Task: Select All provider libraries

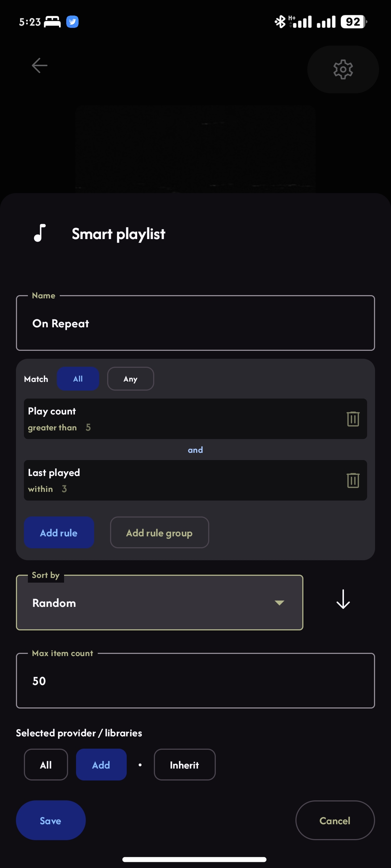Action: (x=46, y=765)
